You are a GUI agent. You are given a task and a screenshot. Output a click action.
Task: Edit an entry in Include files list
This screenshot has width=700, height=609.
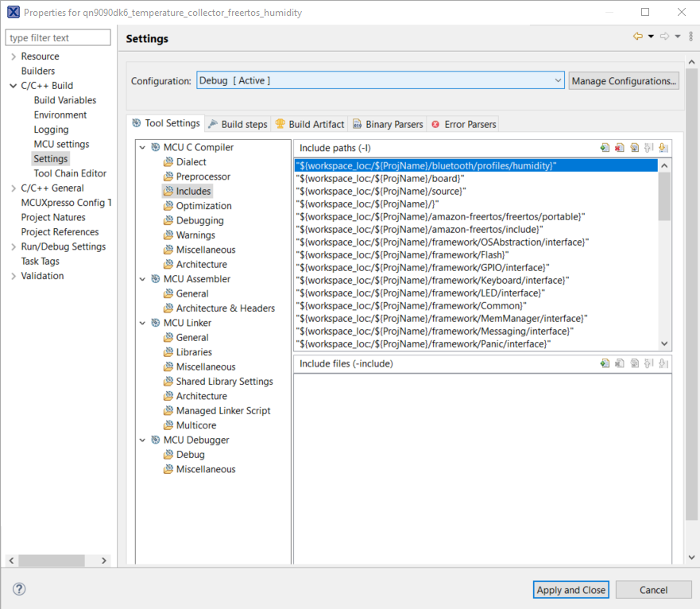pyautogui.click(x=634, y=363)
